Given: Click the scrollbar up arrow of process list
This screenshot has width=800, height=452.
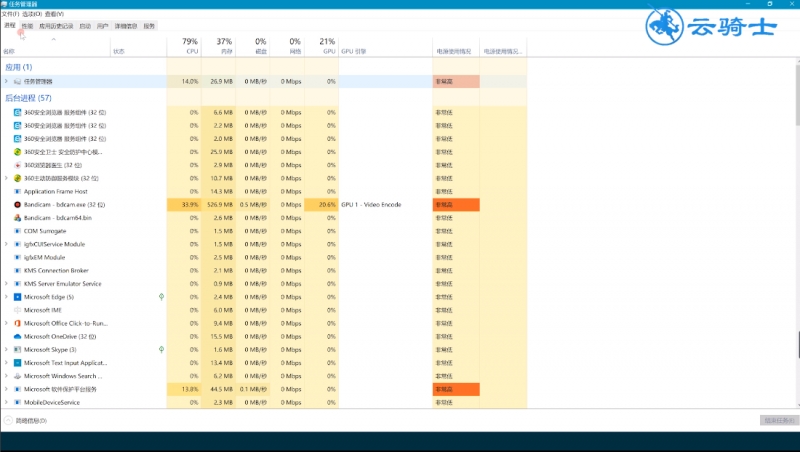Looking at the screenshot, I should [797, 61].
